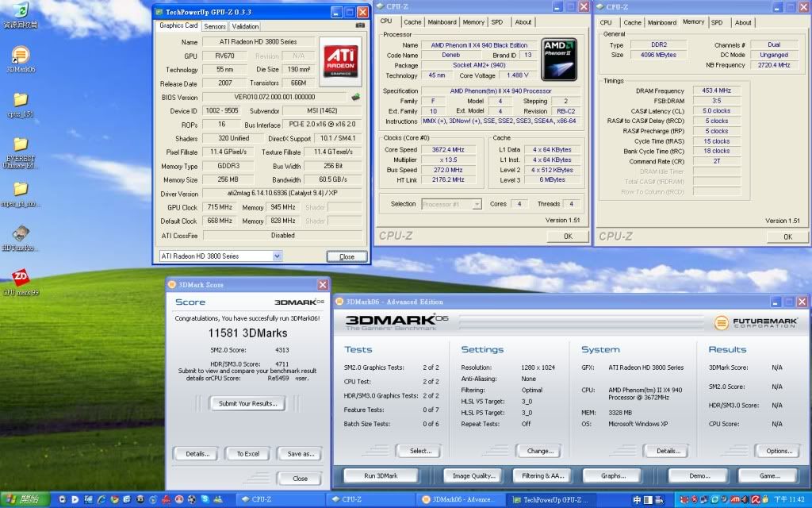Open Image Quality tool in 3DMark06
The image size is (812, 508).
474,475
